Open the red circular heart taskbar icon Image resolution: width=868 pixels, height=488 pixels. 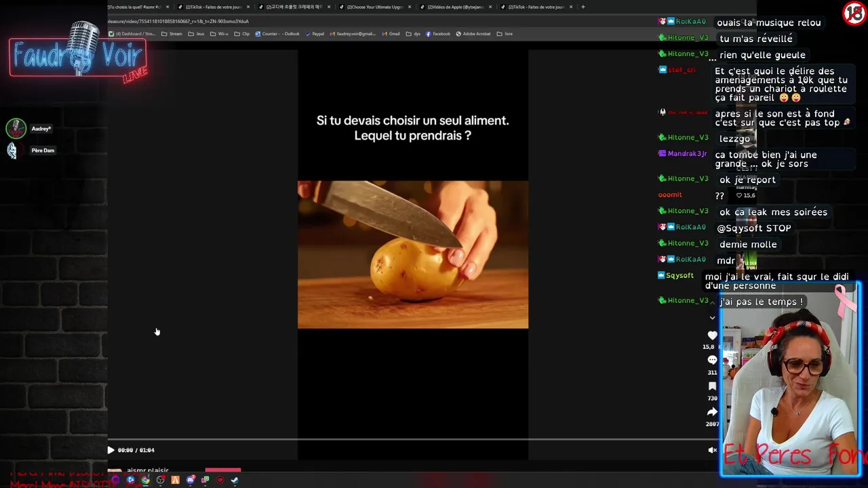[x=220, y=480]
